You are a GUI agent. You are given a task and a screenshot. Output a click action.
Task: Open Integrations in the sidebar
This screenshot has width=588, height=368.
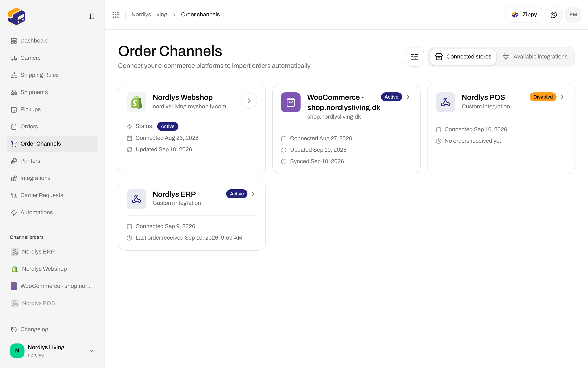[52, 178]
